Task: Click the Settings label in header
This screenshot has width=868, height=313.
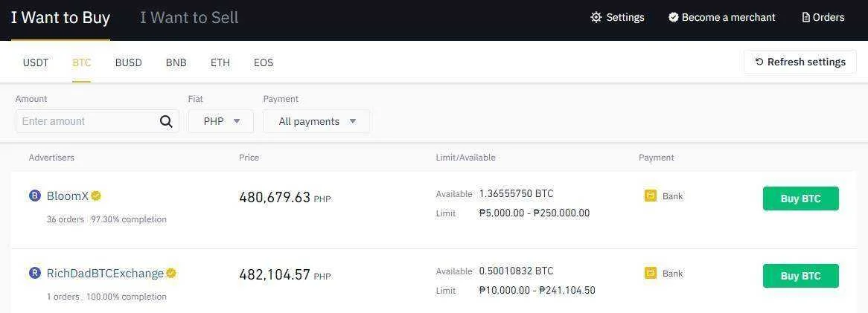Action: 625,17
